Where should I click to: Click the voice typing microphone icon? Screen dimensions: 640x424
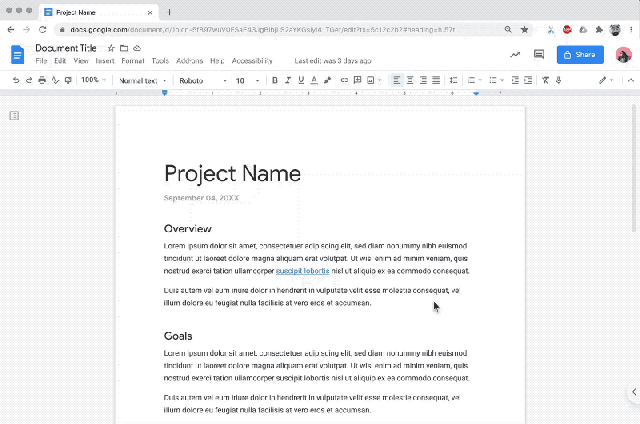(558, 80)
